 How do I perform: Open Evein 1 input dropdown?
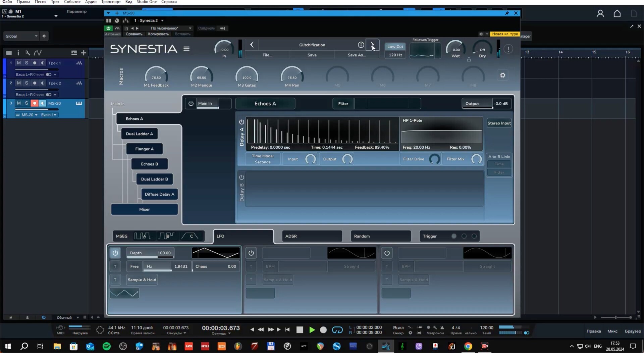click(x=49, y=115)
